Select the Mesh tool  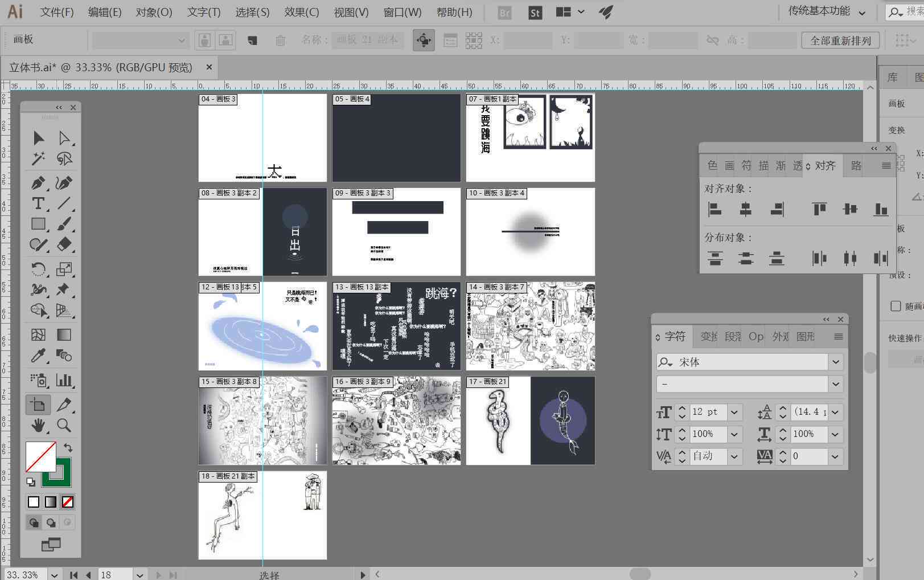point(38,334)
